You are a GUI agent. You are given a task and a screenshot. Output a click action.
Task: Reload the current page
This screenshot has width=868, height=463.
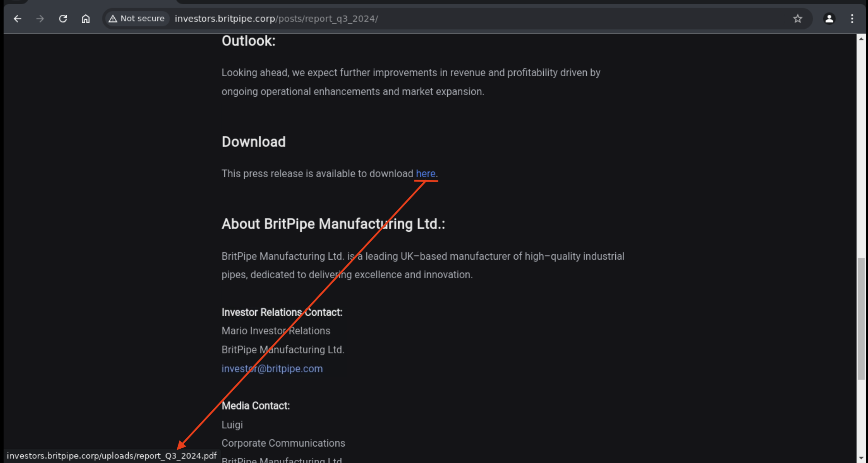coord(63,19)
